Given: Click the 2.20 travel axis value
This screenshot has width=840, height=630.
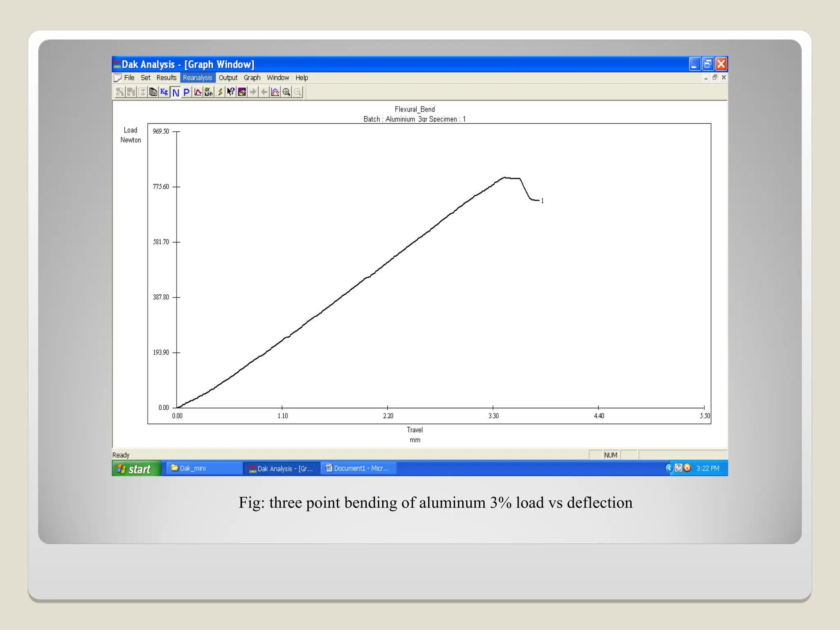Looking at the screenshot, I should coord(388,416).
